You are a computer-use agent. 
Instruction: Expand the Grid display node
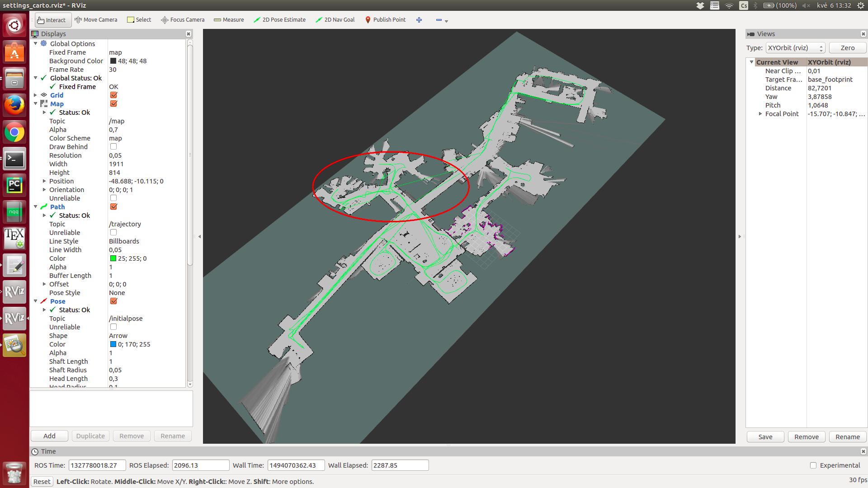click(x=36, y=95)
